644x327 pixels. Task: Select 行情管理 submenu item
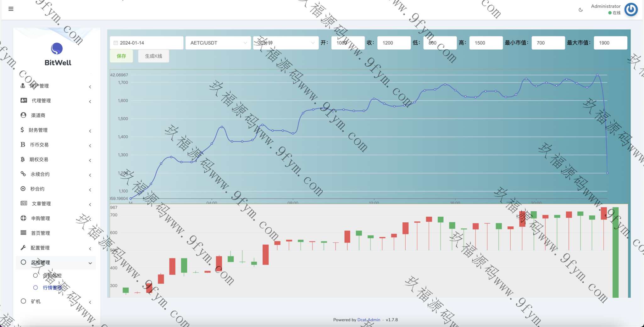[x=52, y=288]
